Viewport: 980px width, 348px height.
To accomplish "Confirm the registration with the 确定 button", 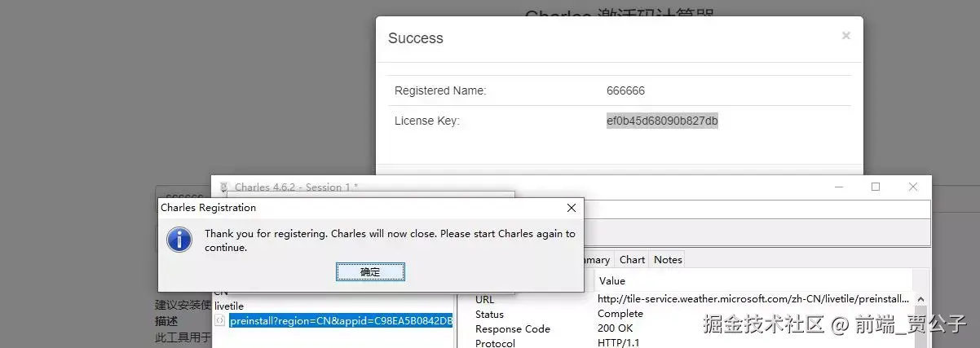I will pos(370,272).
